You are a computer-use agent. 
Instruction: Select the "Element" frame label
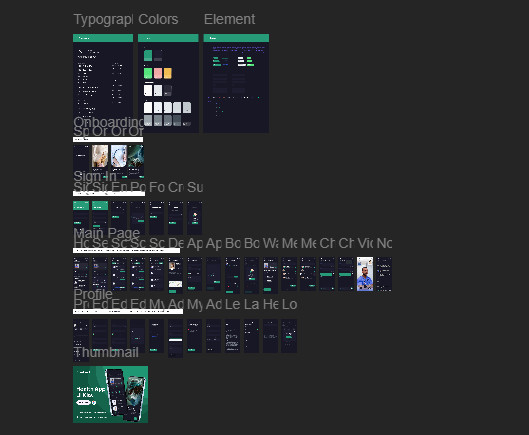pyautogui.click(x=229, y=20)
